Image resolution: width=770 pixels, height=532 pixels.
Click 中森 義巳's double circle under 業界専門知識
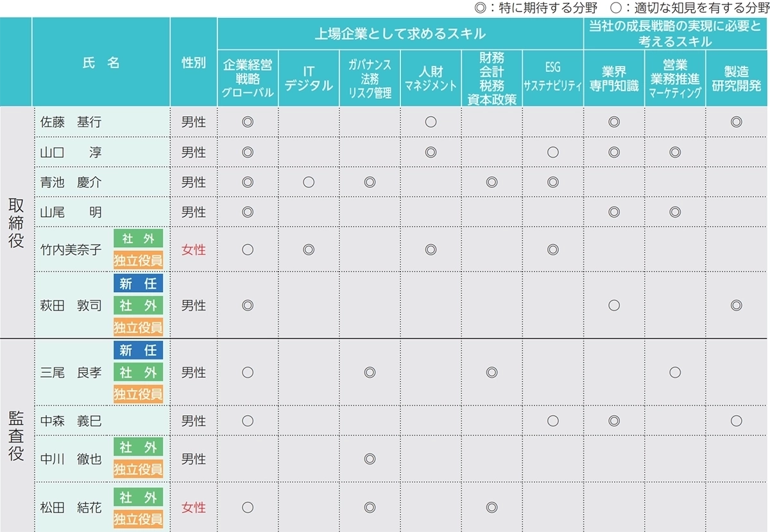(613, 421)
